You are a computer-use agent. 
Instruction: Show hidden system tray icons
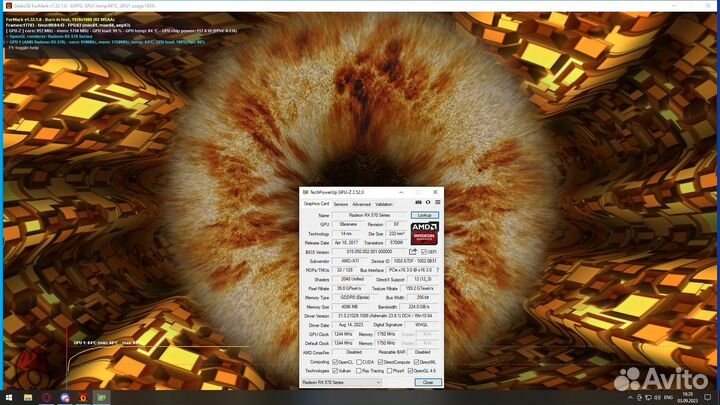click(x=630, y=397)
